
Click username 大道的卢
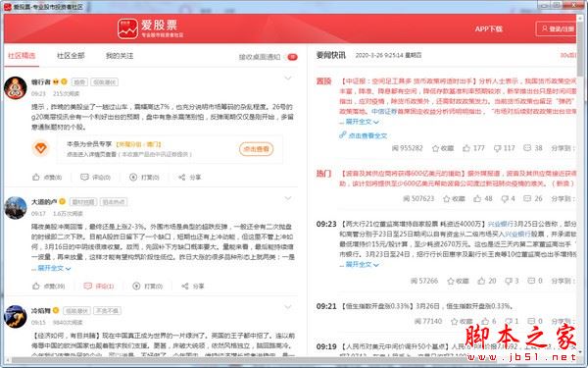click(x=44, y=201)
